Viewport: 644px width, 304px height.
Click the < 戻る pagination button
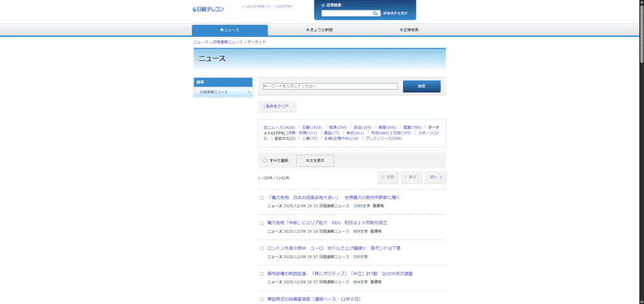pos(411,177)
